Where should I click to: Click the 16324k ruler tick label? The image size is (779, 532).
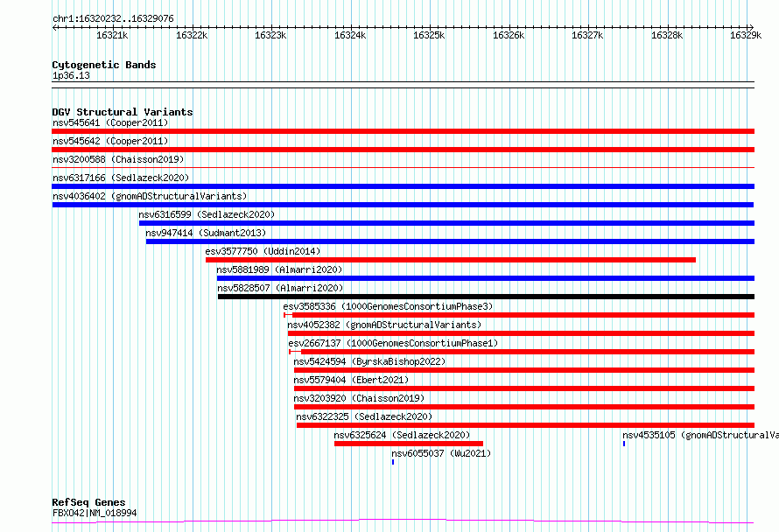tap(350, 35)
